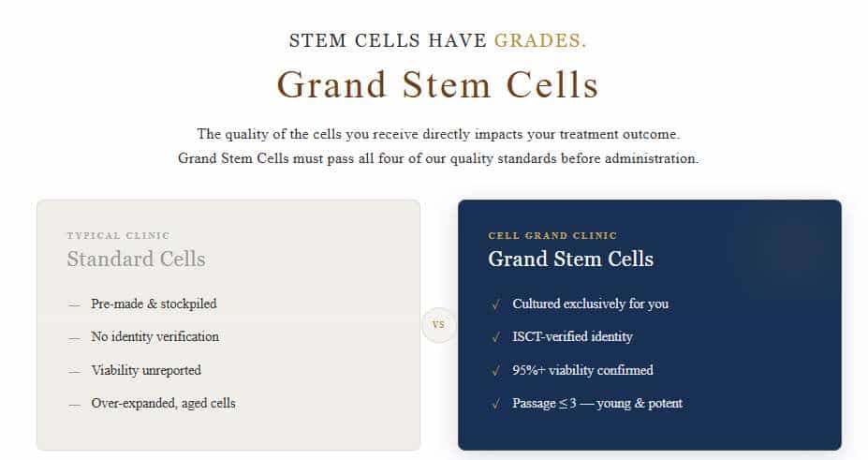Click the checkmark beside 95%+ viability confirmed
868x460 pixels.
pyautogui.click(x=495, y=371)
